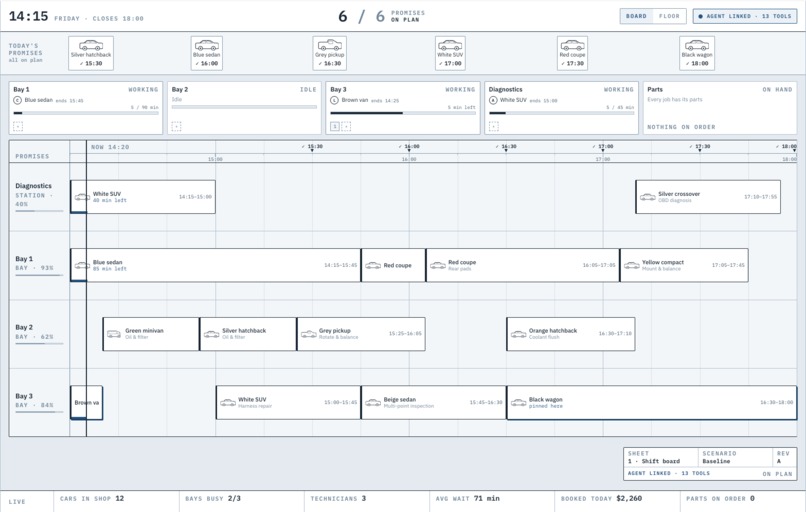Click technician badge A beside White SUV

click(493, 100)
